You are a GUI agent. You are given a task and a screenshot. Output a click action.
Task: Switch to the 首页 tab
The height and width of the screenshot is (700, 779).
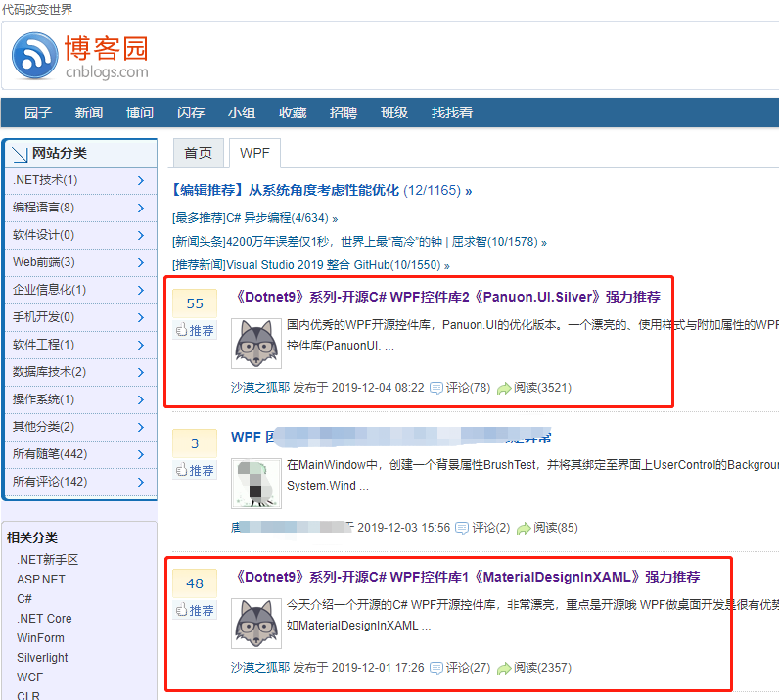click(x=199, y=153)
